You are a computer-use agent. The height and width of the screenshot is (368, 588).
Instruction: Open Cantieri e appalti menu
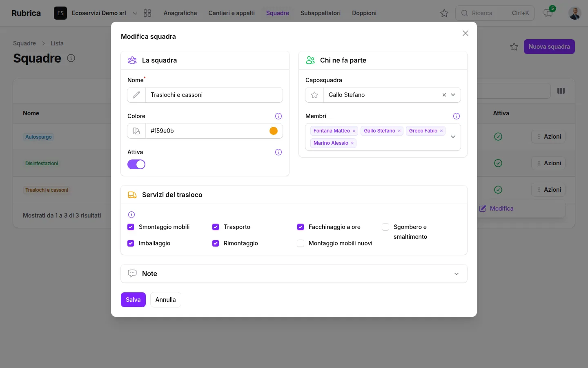(232, 13)
